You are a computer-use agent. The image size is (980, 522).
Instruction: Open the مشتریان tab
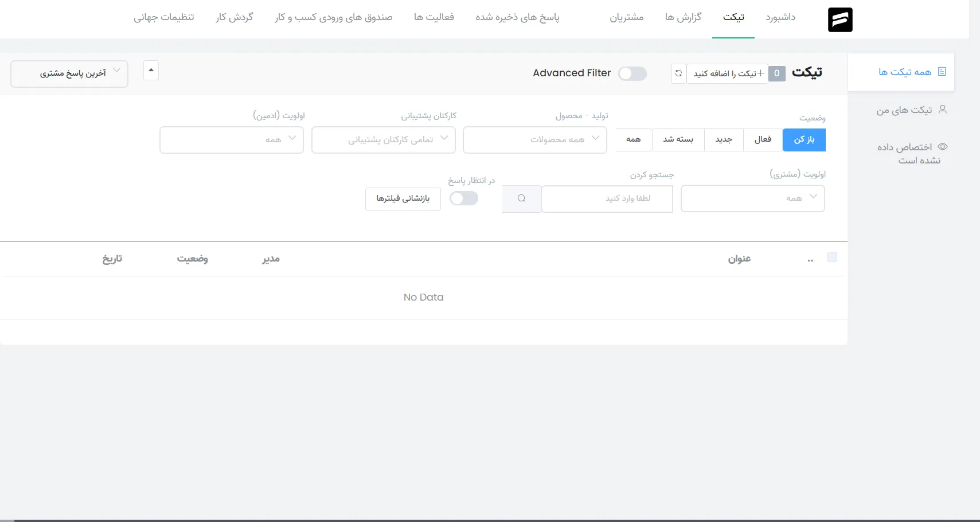(x=626, y=18)
